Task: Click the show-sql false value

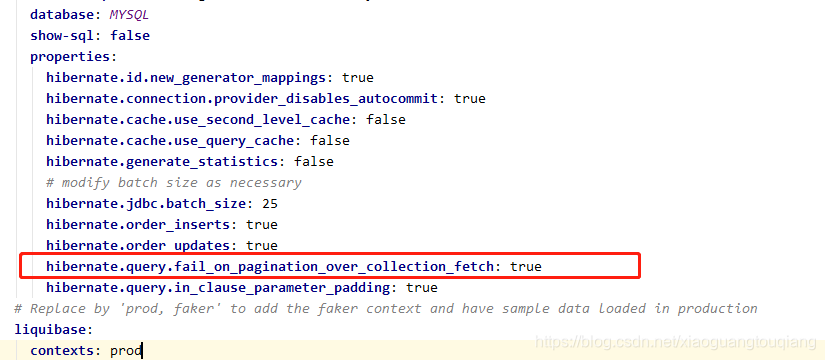Action: point(129,36)
